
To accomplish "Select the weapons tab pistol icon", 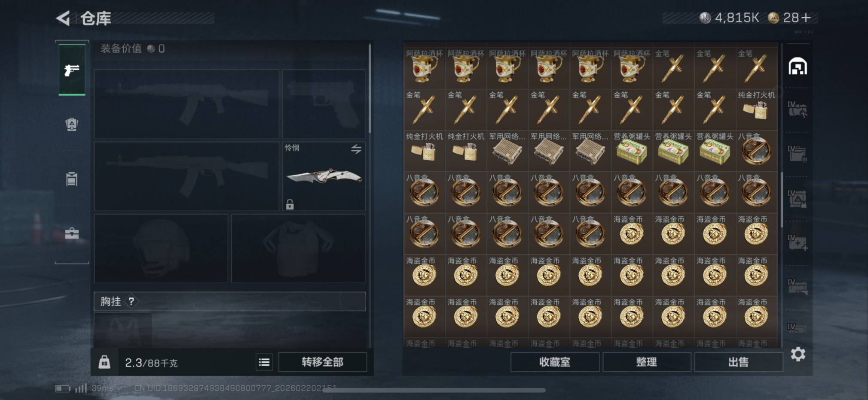I will click(x=72, y=70).
